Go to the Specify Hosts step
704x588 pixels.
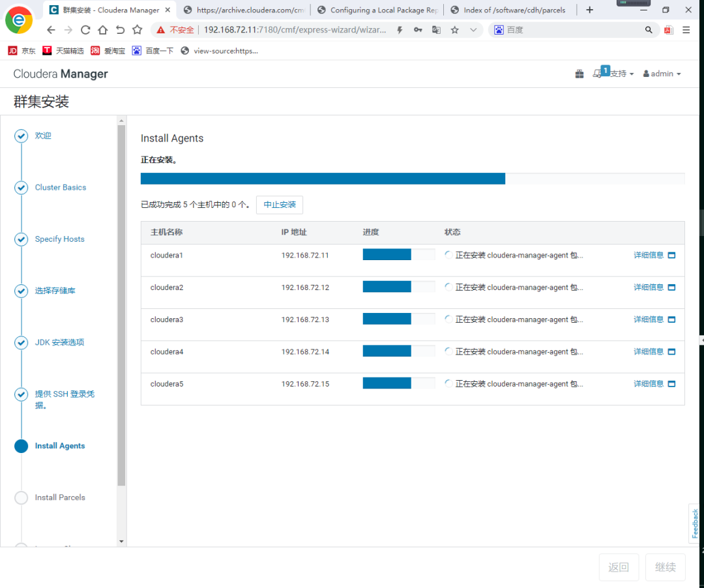pos(60,239)
